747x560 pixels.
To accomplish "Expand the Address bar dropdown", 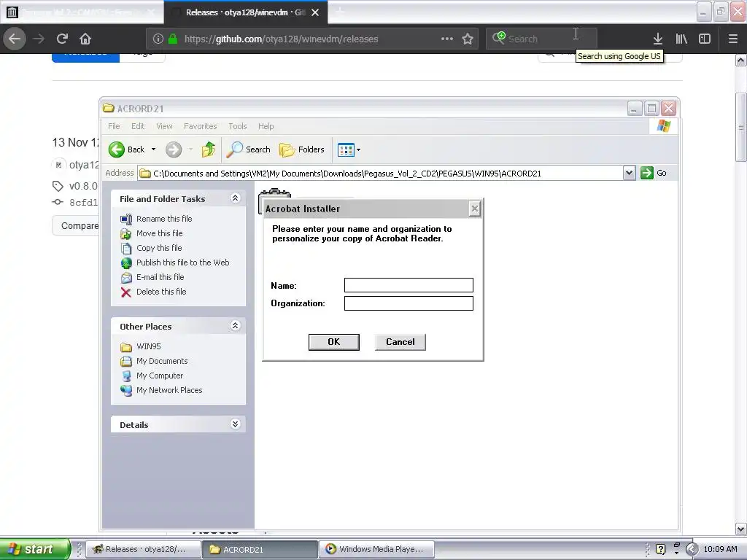I will click(x=629, y=173).
